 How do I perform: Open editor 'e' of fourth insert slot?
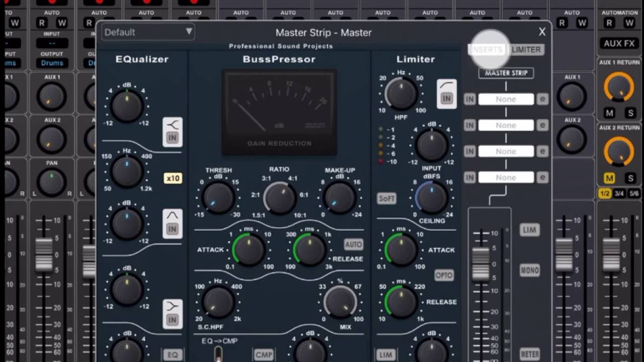[x=542, y=177]
